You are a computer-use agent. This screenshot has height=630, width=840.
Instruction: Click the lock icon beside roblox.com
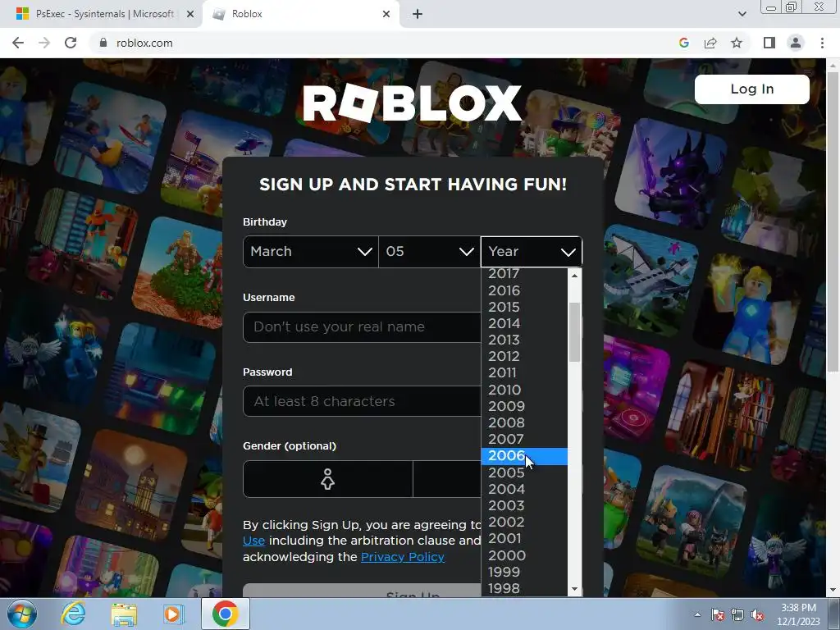(103, 43)
